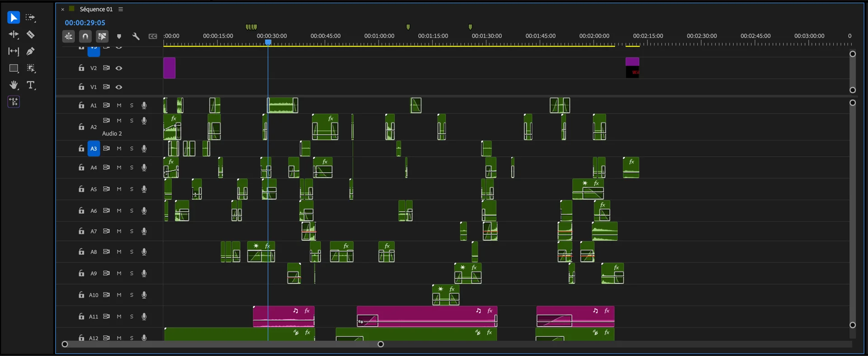Activate the Hand tool

(14, 85)
